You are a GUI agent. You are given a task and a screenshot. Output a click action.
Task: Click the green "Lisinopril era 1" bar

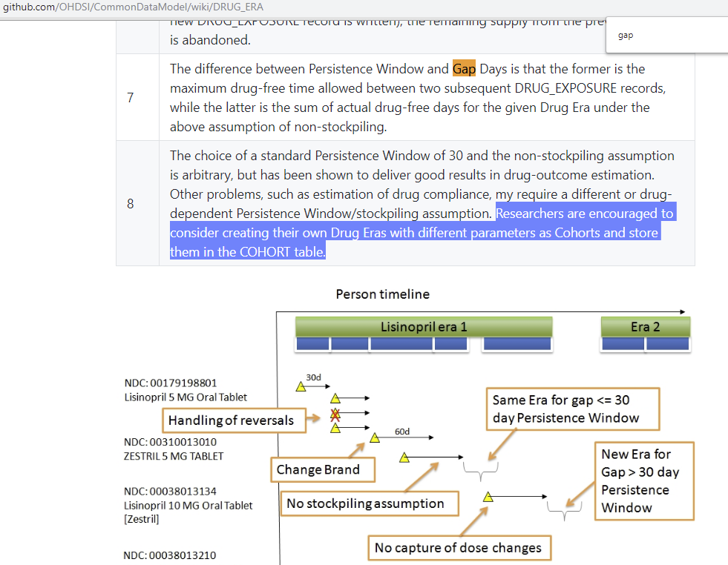tap(424, 326)
